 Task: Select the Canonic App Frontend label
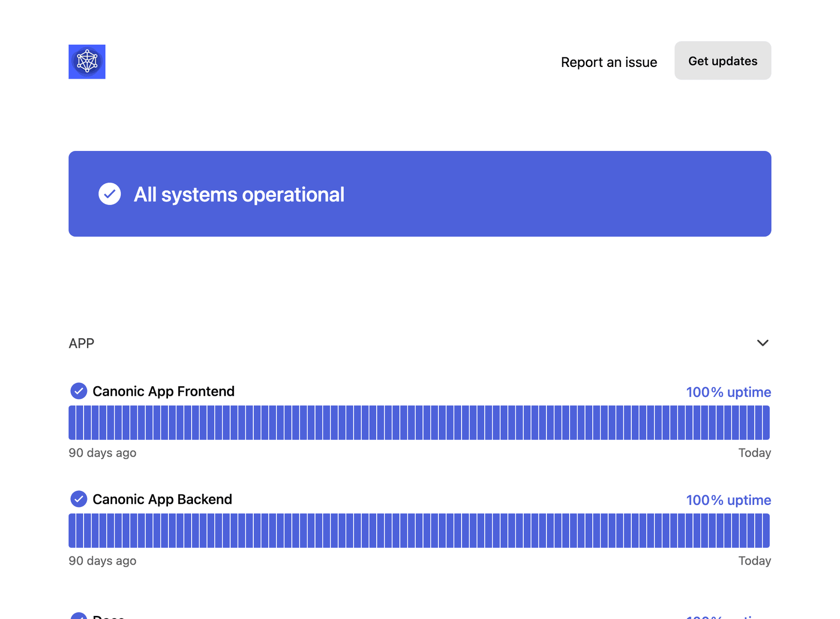pos(164,391)
